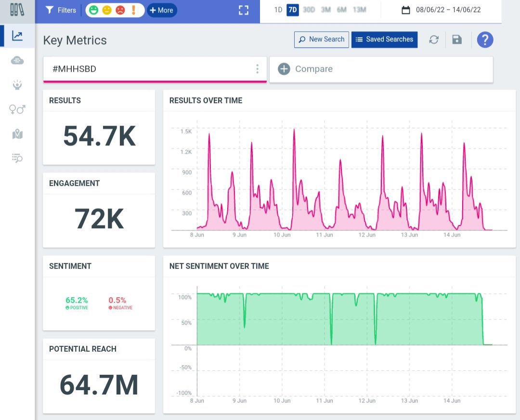
Task: Click the More filters button
Action: pyautogui.click(x=161, y=10)
